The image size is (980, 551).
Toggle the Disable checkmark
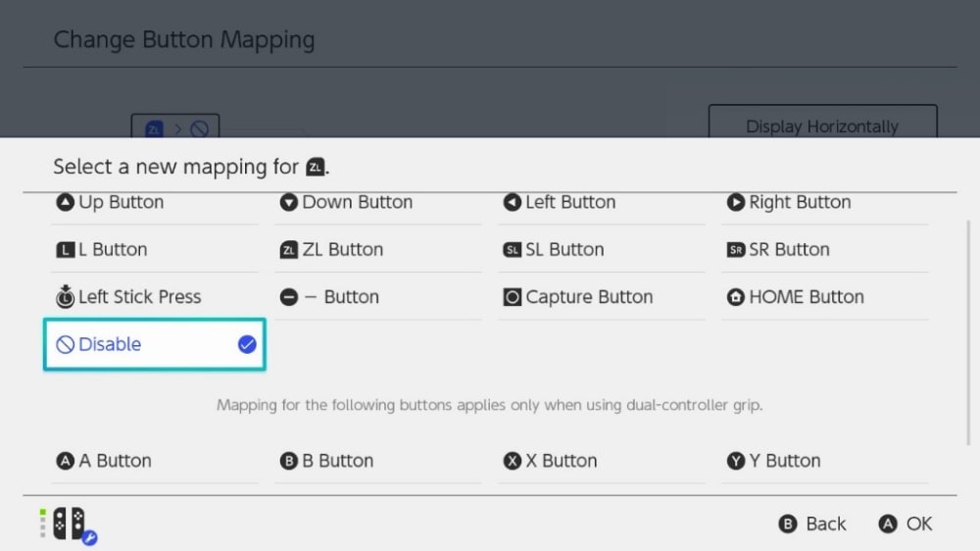[247, 344]
